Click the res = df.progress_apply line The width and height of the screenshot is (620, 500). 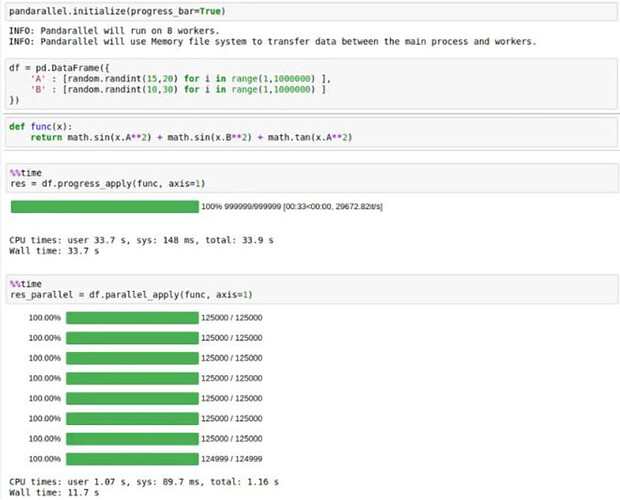111,183
